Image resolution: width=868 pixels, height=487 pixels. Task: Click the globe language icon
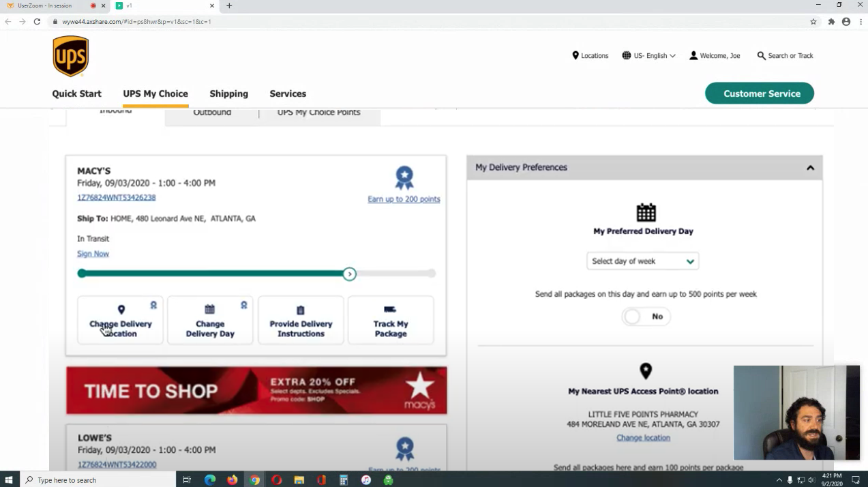point(627,55)
